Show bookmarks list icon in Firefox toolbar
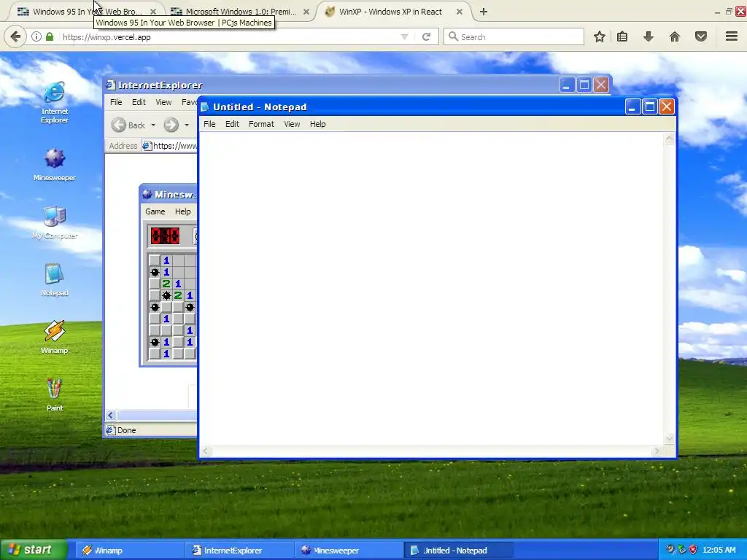747x560 pixels. click(x=622, y=36)
